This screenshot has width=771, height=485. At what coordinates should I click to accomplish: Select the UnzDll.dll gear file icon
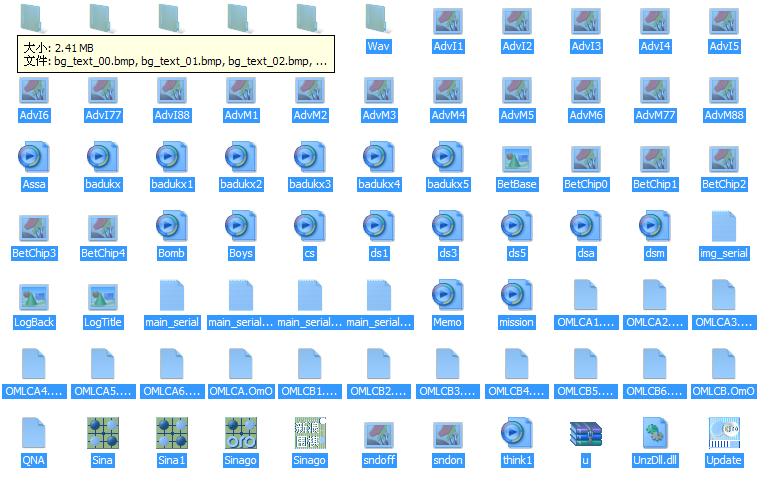pos(654,433)
